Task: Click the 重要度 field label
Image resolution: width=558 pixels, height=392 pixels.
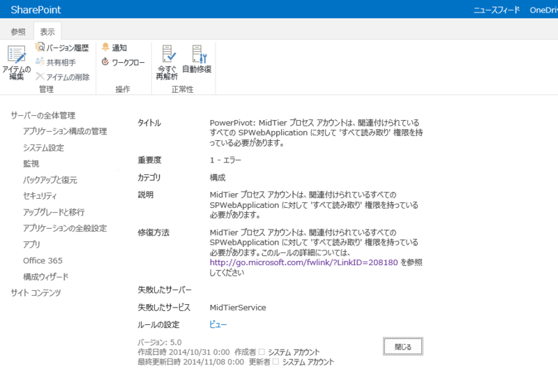Action: (x=149, y=160)
